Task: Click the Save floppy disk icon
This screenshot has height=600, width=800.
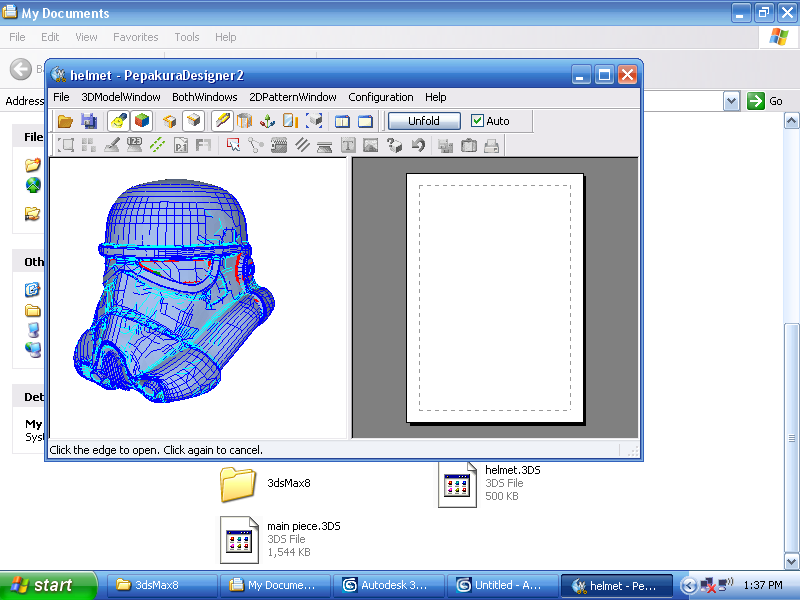Action: click(89, 121)
